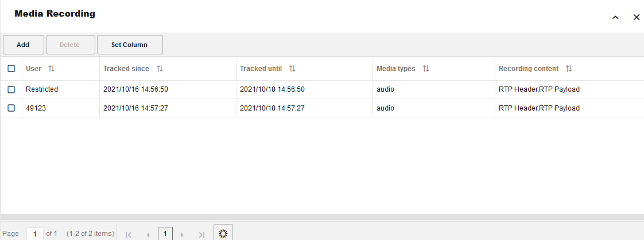This screenshot has height=240, width=644.
Task: Click the horizontal scrollbar below table
Action: 322,218
